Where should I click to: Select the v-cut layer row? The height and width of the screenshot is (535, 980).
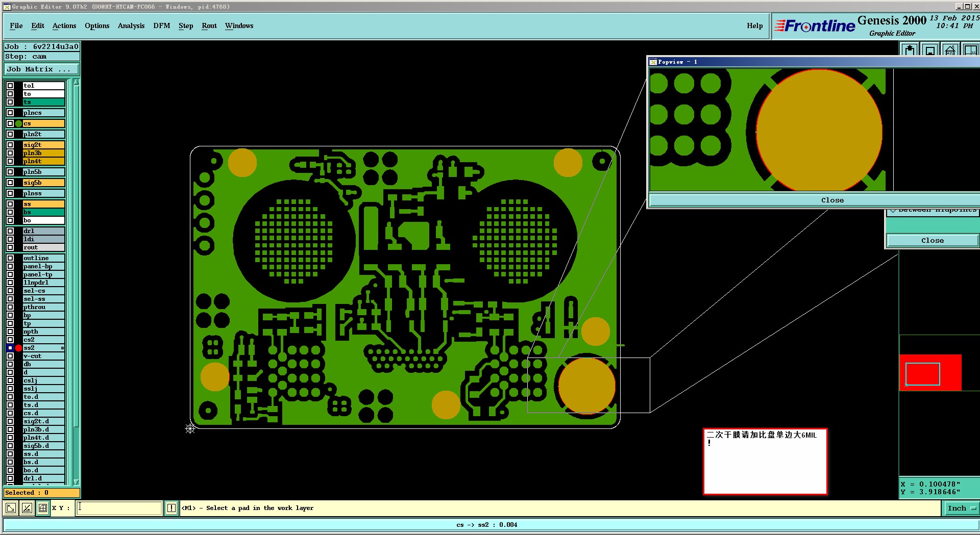tap(43, 356)
